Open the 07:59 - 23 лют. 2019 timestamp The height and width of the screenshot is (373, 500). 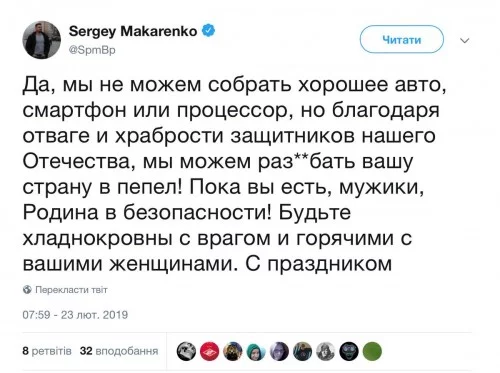pyautogui.click(x=75, y=315)
